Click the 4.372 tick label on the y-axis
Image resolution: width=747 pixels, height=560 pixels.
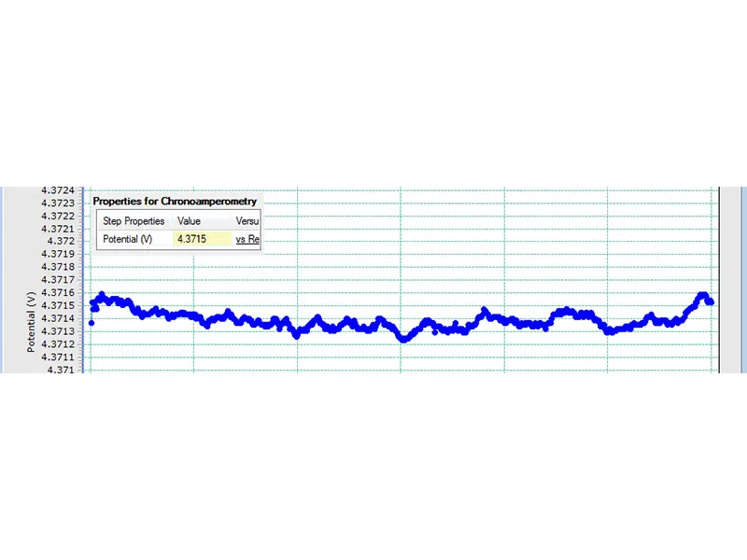61,241
